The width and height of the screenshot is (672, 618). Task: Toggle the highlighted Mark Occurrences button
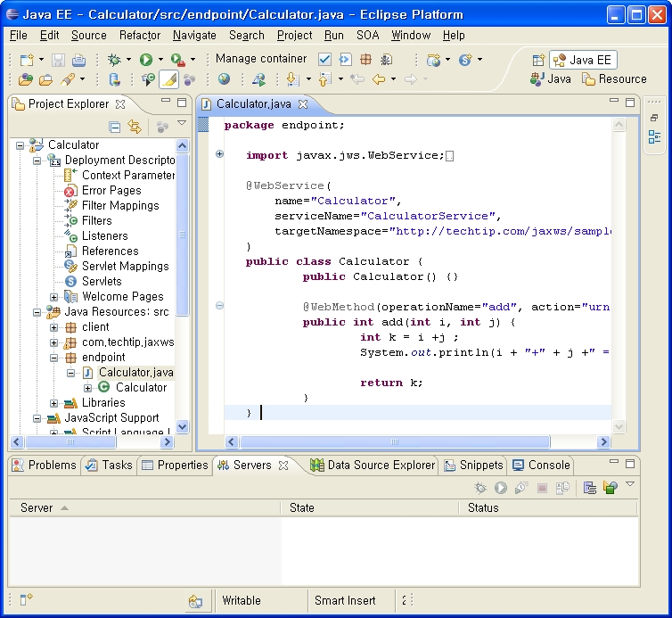pos(168,79)
